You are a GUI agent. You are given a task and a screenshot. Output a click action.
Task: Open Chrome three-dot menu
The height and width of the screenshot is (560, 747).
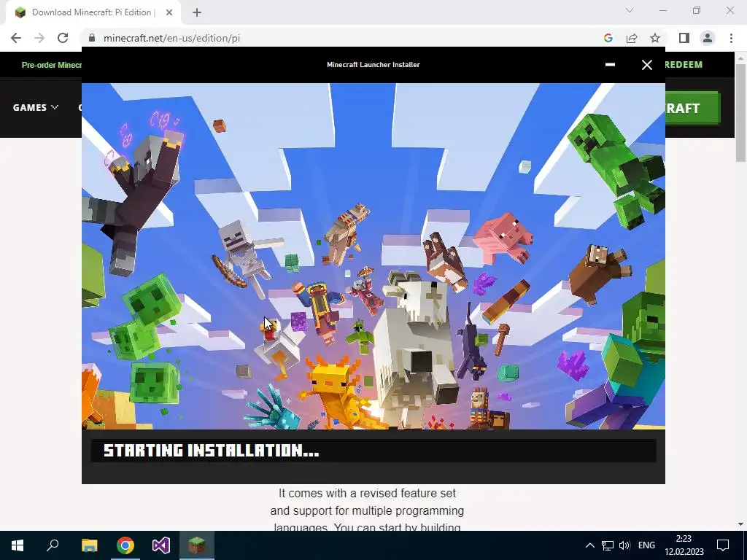(x=731, y=38)
